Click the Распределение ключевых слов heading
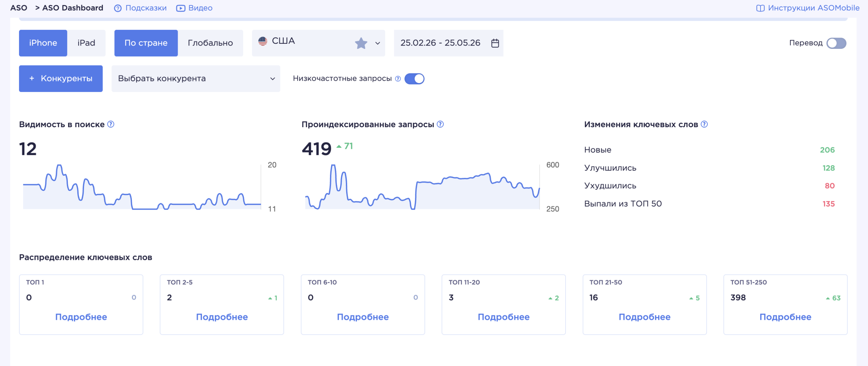 coord(85,257)
